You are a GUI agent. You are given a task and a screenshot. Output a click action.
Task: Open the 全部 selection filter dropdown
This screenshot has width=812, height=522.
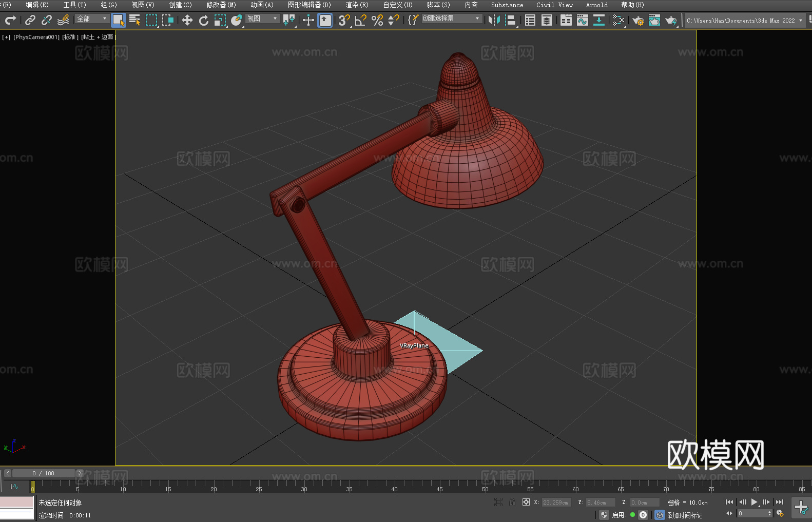tap(92, 18)
